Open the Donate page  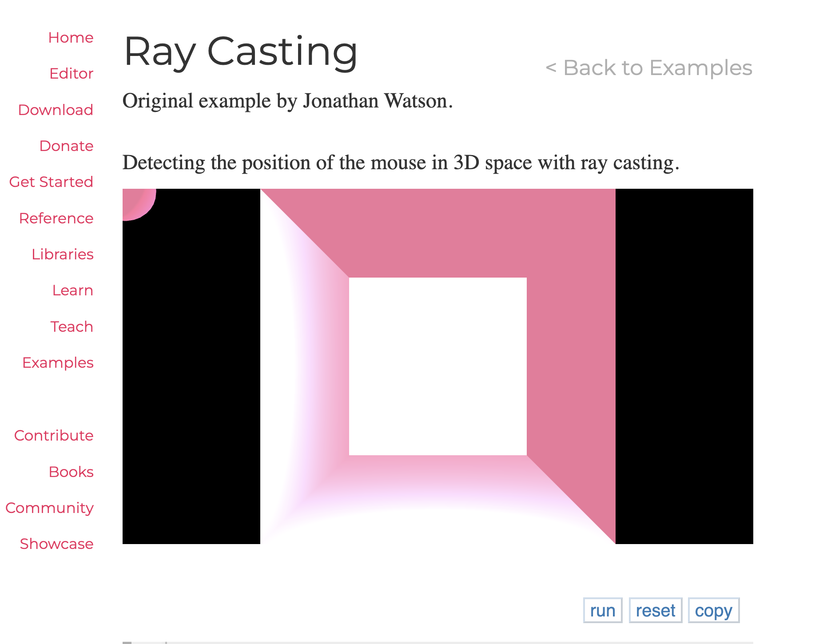click(x=66, y=146)
